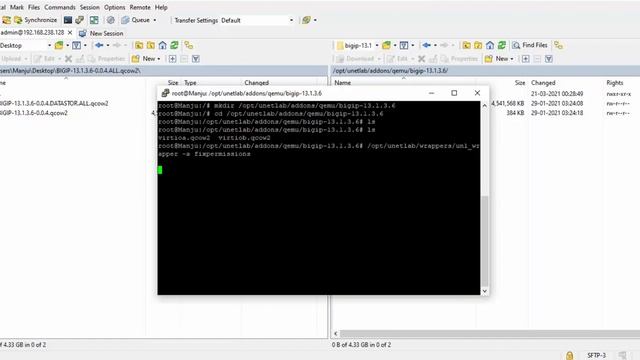Go to remote home directory icon
640x360 pixels.
coord(490,45)
